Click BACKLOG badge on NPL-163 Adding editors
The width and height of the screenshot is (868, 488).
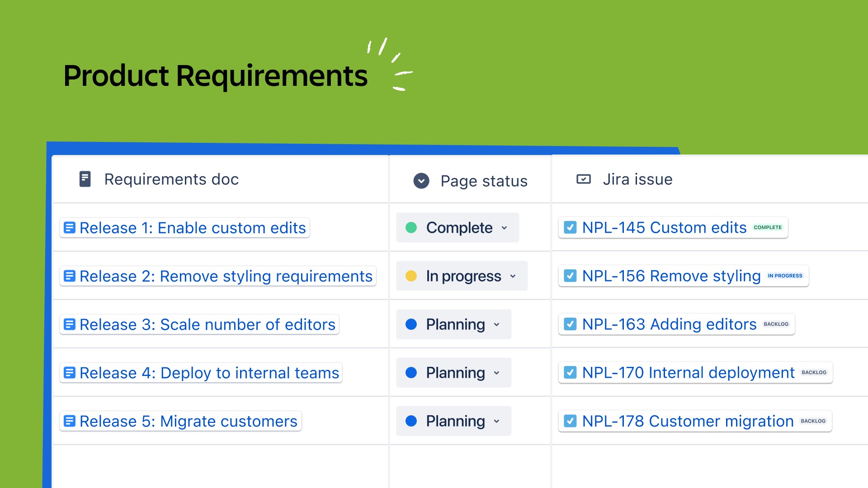[776, 324]
